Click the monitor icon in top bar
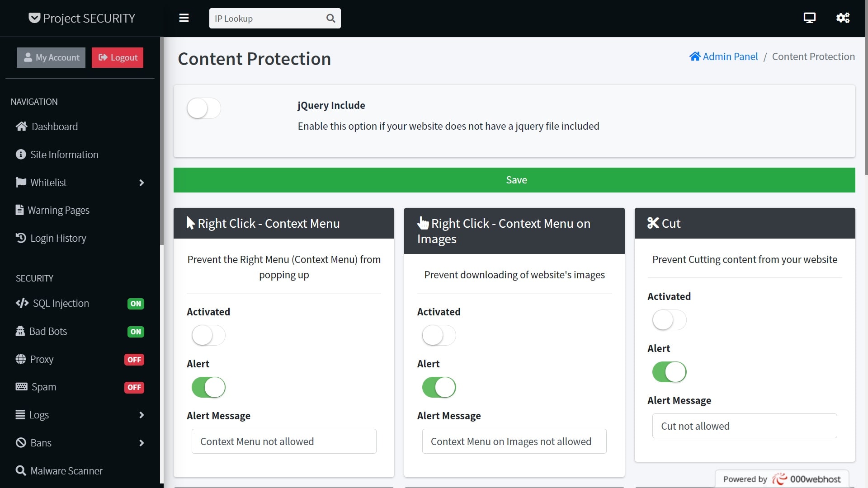868x488 pixels. 809,18
